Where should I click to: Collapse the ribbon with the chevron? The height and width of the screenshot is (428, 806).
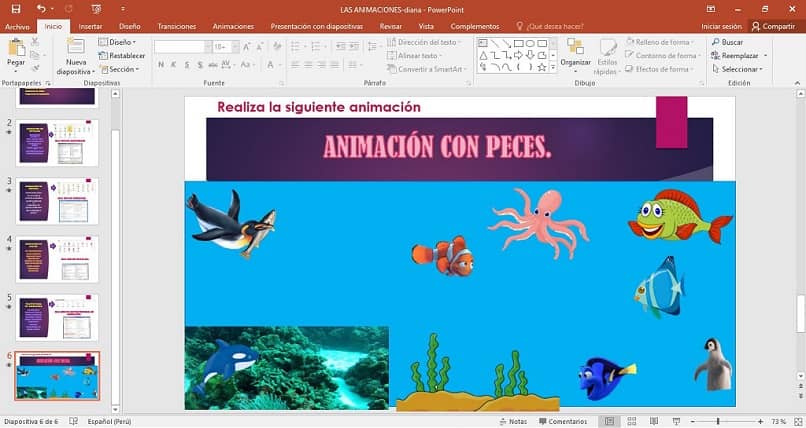point(797,83)
